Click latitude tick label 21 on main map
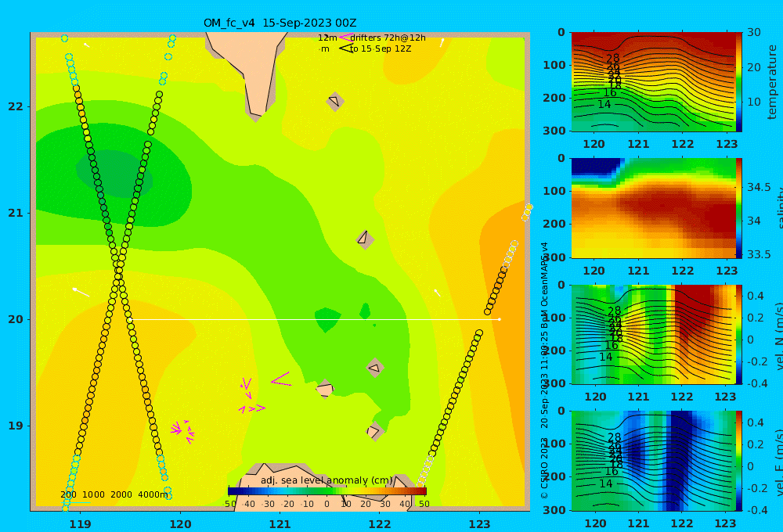783x532 pixels. (16, 213)
